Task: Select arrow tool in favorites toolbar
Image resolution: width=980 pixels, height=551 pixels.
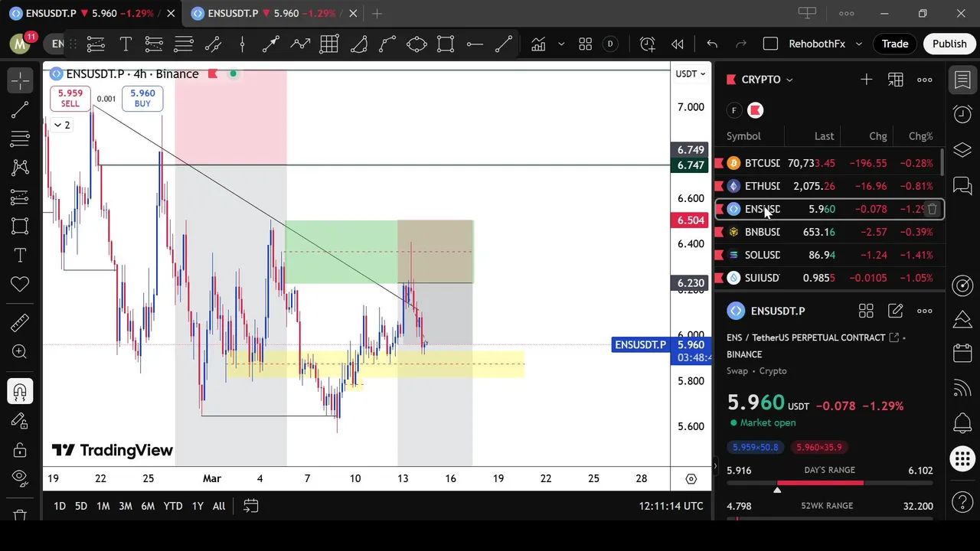Action: pos(271,44)
